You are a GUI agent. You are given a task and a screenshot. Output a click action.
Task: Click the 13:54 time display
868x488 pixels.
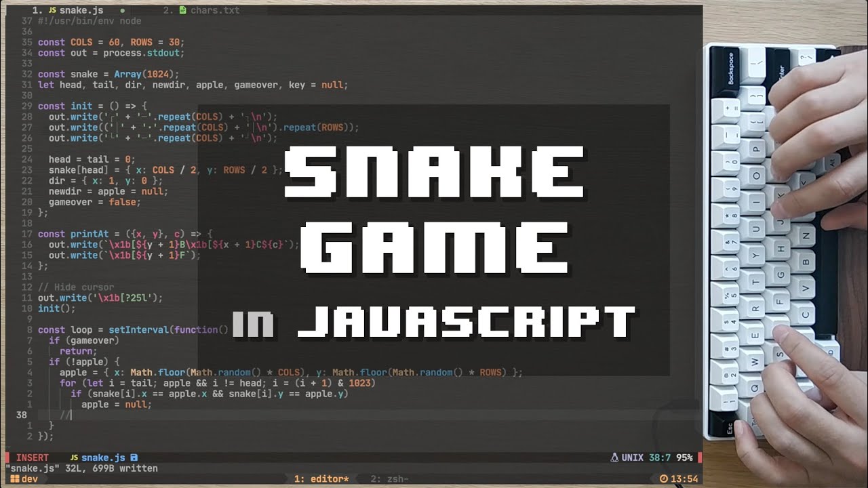[x=684, y=479]
